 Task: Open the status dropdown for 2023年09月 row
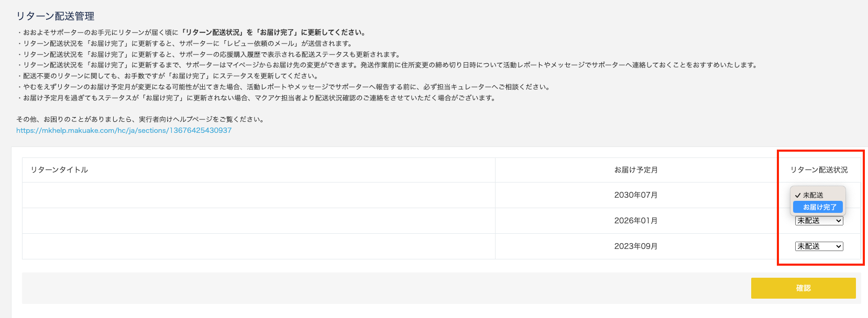click(819, 246)
